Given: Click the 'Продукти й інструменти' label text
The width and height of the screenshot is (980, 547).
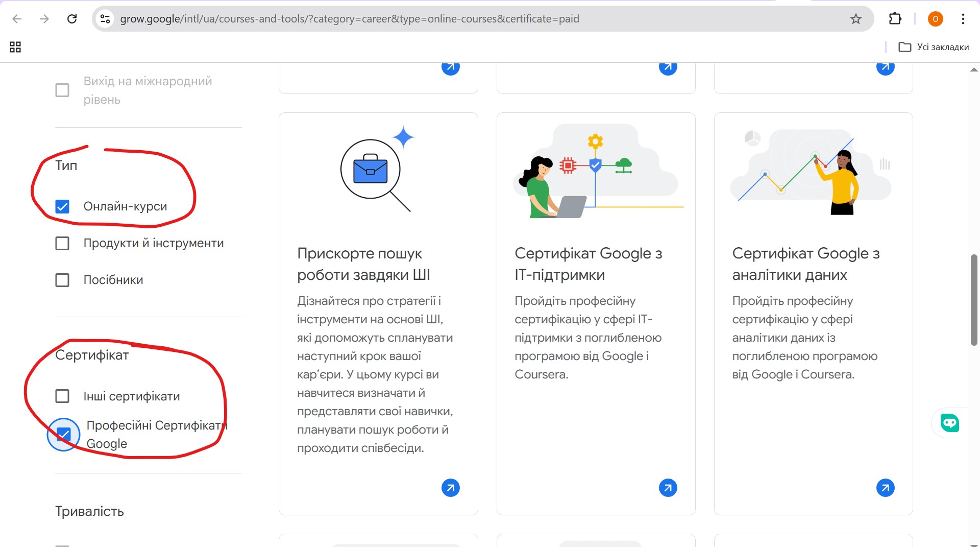Looking at the screenshot, I should point(154,243).
